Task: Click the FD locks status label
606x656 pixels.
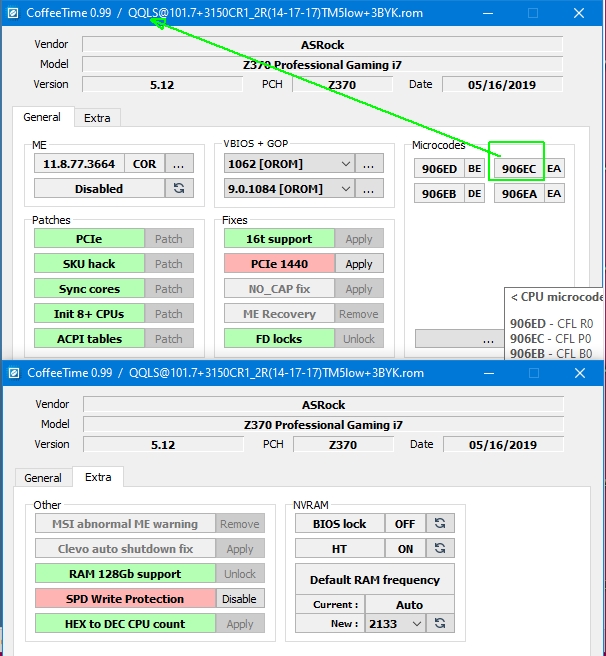Action: (x=279, y=338)
